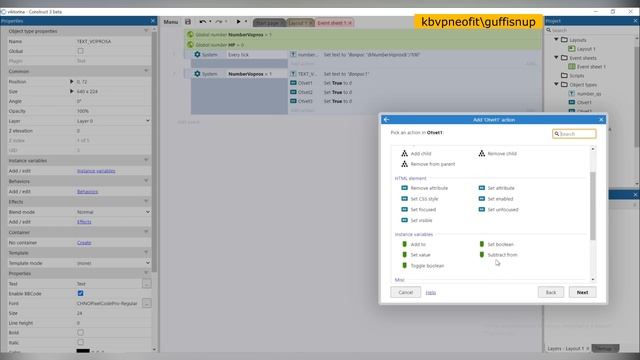The height and width of the screenshot is (360, 640).
Task: Choose the Set focused action
Action: pos(419,209)
